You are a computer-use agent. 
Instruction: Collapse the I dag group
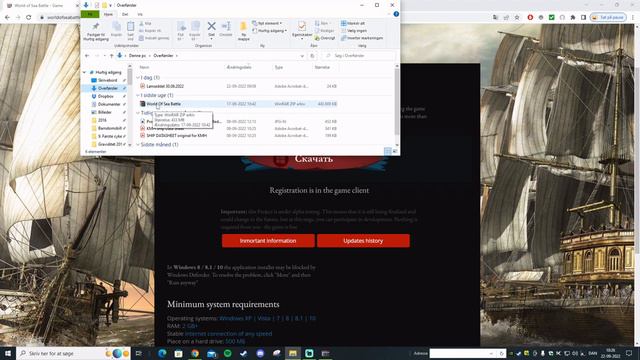138,78
